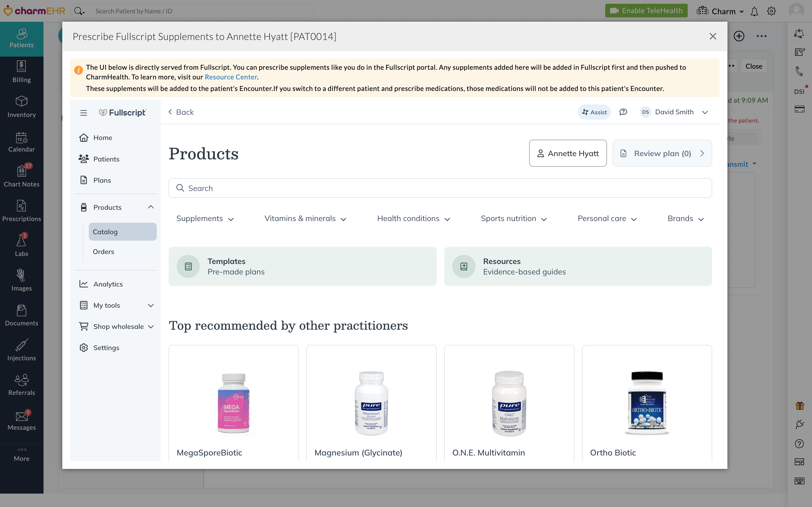This screenshot has width=812, height=507.
Task: Open Analytics in the Fullscript sidebar
Action: pos(108,284)
